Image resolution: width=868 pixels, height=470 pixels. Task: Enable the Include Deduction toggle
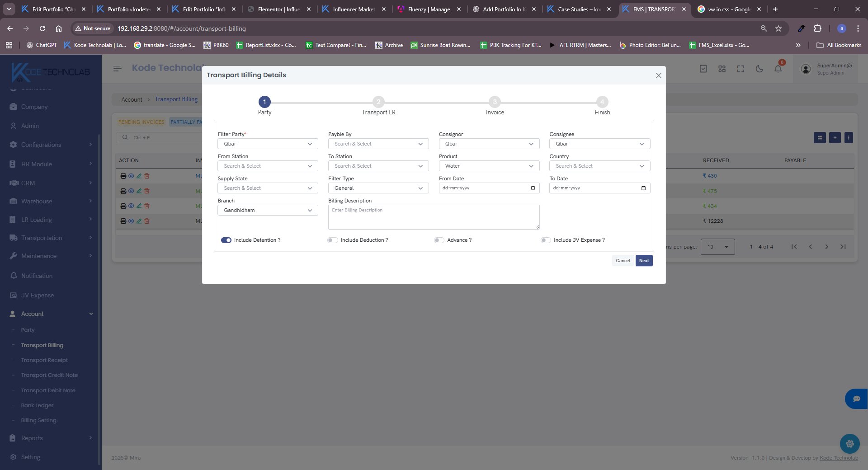pyautogui.click(x=333, y=240)
